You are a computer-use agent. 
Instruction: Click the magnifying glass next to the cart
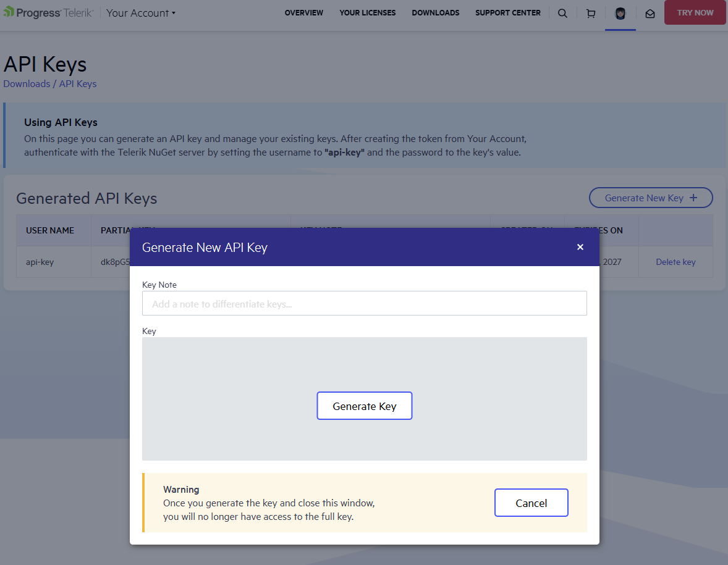(562, 13)
